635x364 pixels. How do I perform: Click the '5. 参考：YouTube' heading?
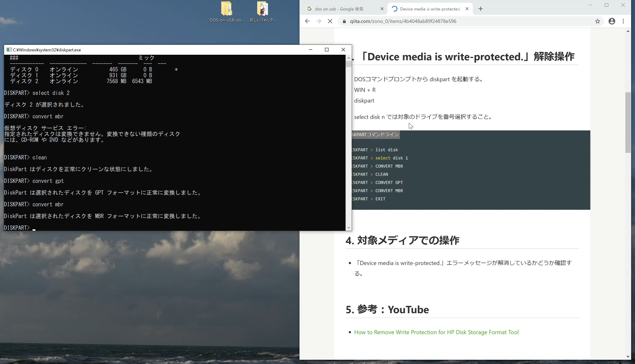[387, 310]
